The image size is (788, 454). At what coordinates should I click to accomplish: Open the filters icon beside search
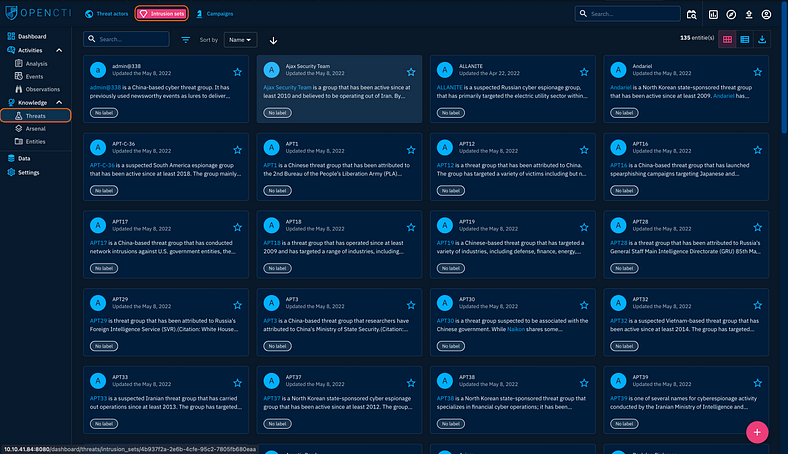185,40
